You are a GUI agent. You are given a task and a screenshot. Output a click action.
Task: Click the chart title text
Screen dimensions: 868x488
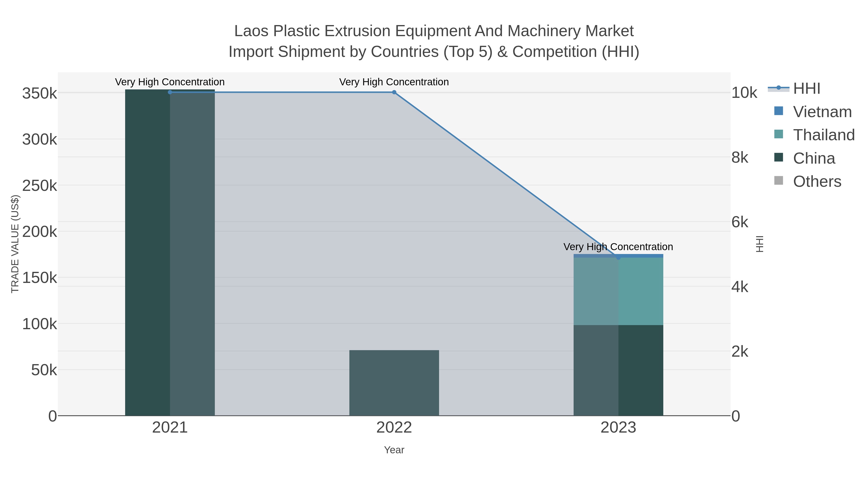434,41
